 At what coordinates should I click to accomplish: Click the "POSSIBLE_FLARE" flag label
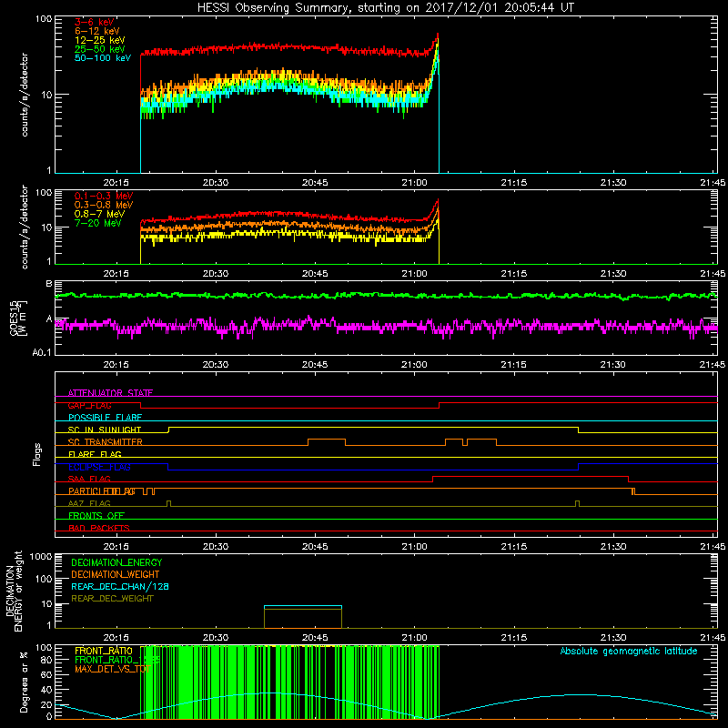[x=105, y=418]
